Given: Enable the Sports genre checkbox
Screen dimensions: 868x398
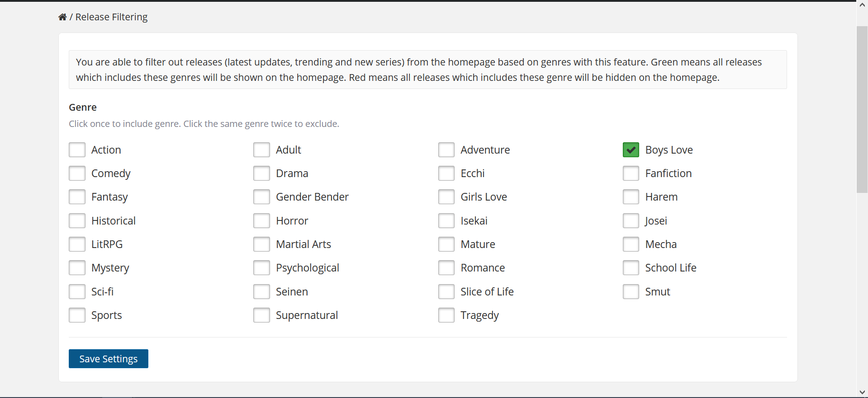Looking at the screenshot, I should point(77,315).
